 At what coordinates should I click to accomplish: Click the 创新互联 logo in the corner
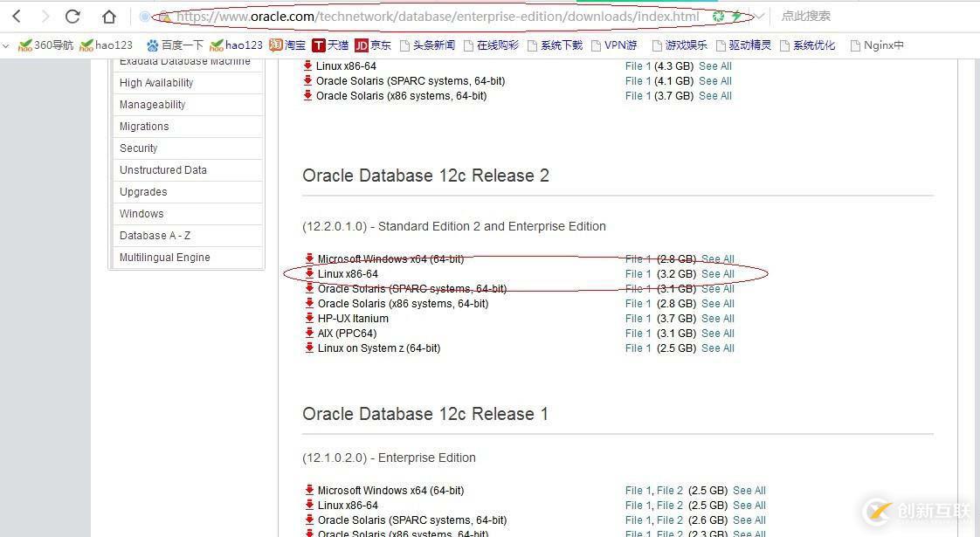(x=913, y=512)
